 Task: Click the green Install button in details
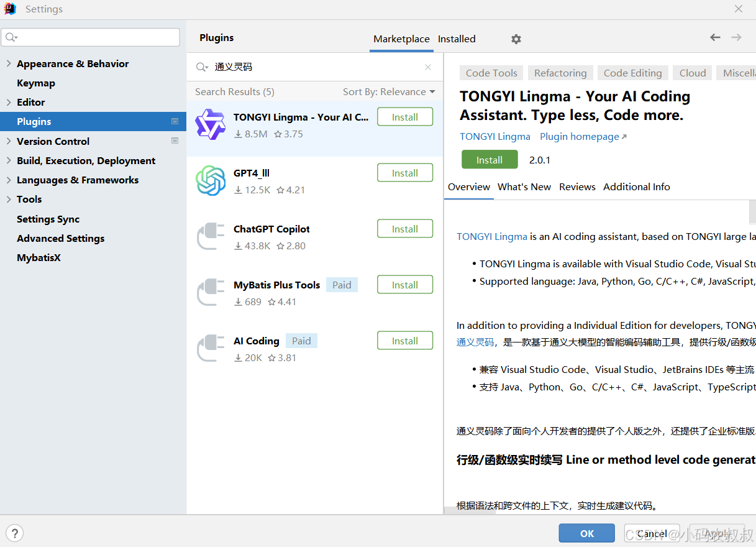[x=490, y=160]
